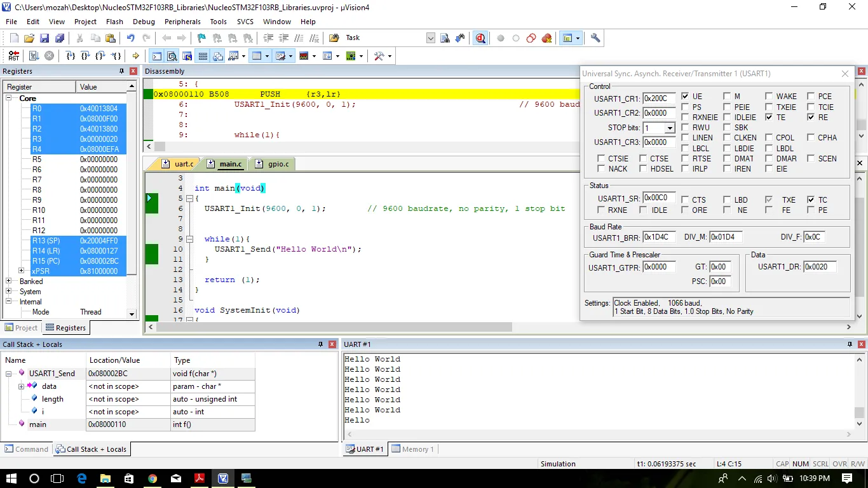
Task: Toggle the Disassembly Window icon
Action: tap(172, 56)
